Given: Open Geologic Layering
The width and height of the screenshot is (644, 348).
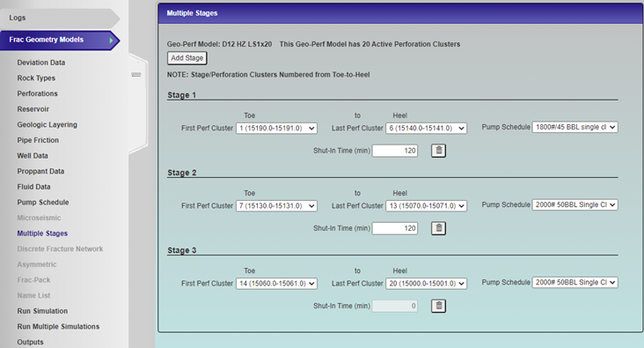Looking at the screenshot, I should point(47,124).
